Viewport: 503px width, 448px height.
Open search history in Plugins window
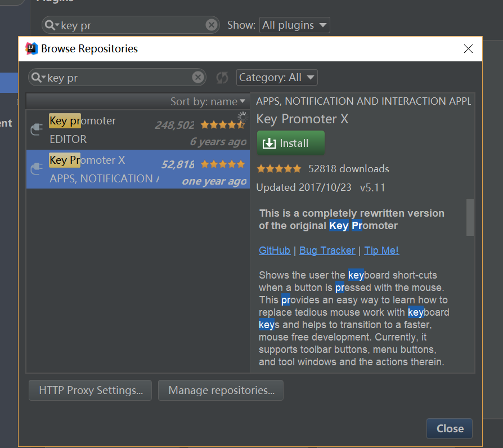(x=52, y=25)
